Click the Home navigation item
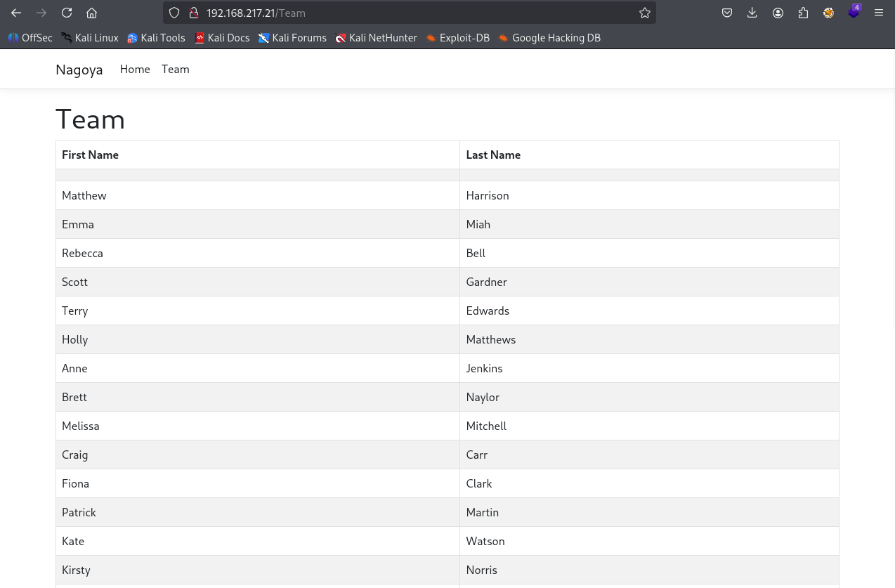Viewport: 895px width, 588px height. (135, 69)
